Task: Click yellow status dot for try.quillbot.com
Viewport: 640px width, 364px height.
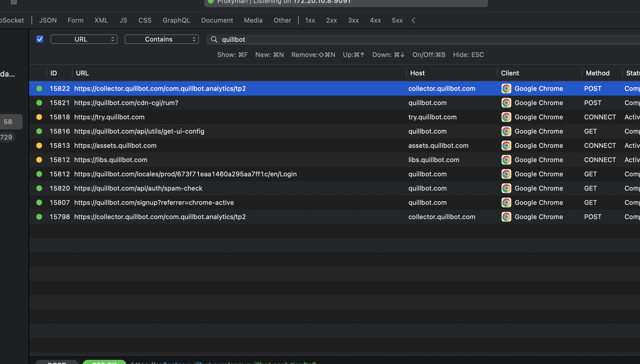Action: pyautogui.click(x=39, y=117)
